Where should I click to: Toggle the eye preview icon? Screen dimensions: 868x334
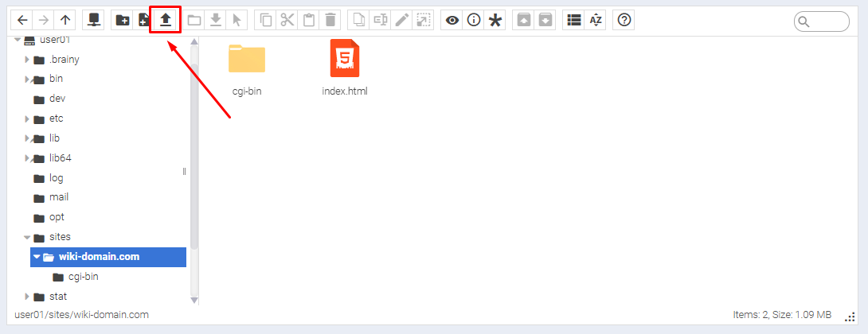click(x=452, y=21)
